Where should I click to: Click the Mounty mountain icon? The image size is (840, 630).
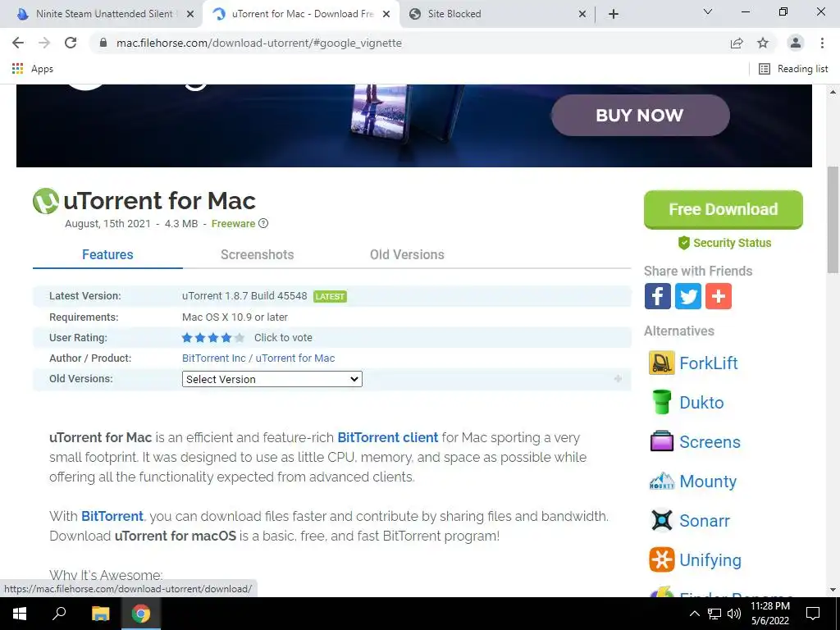coord(662,481)
